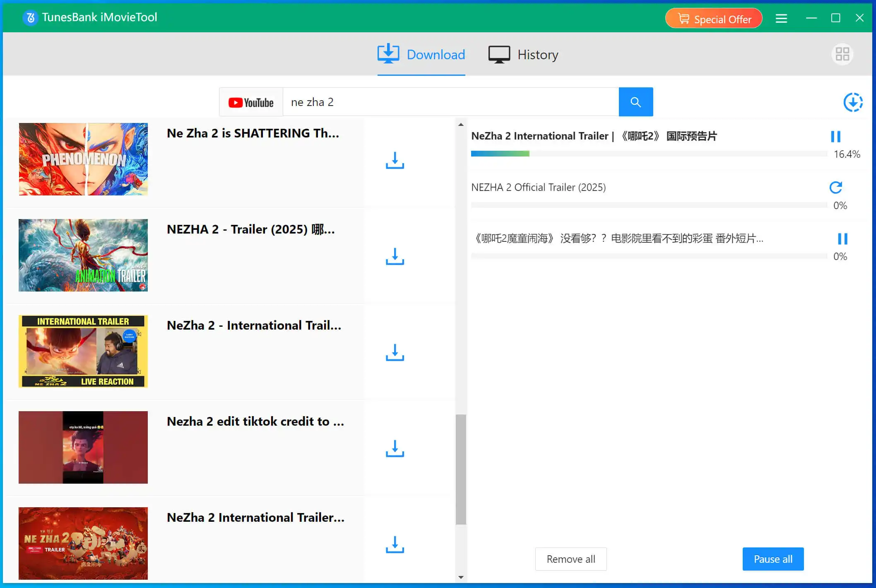
Task: Open the hamburger menu in title bar
Action: (x=781, y=18)
